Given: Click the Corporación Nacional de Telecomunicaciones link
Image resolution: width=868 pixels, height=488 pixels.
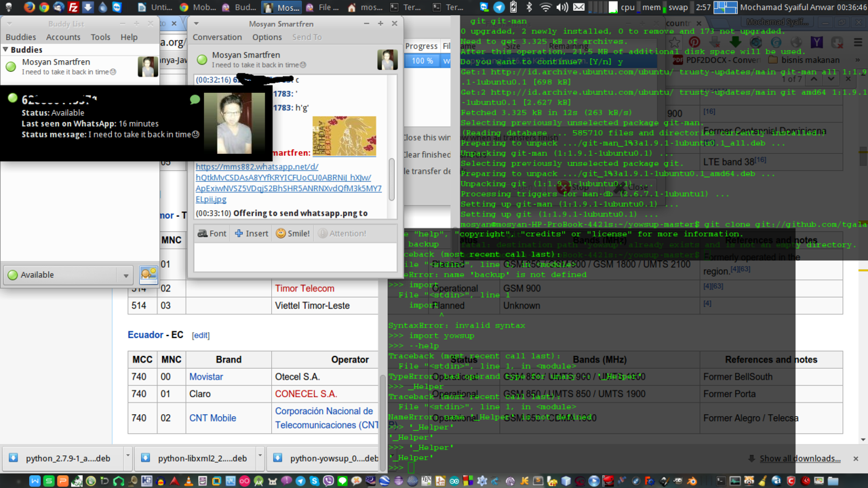Looking at the screenshot, I should [x=327, y=418].
